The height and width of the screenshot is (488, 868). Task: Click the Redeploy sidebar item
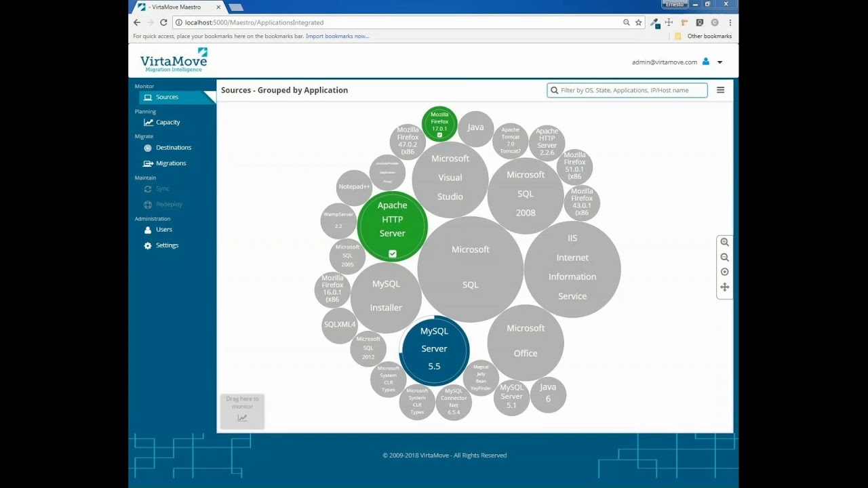[163, 205]
